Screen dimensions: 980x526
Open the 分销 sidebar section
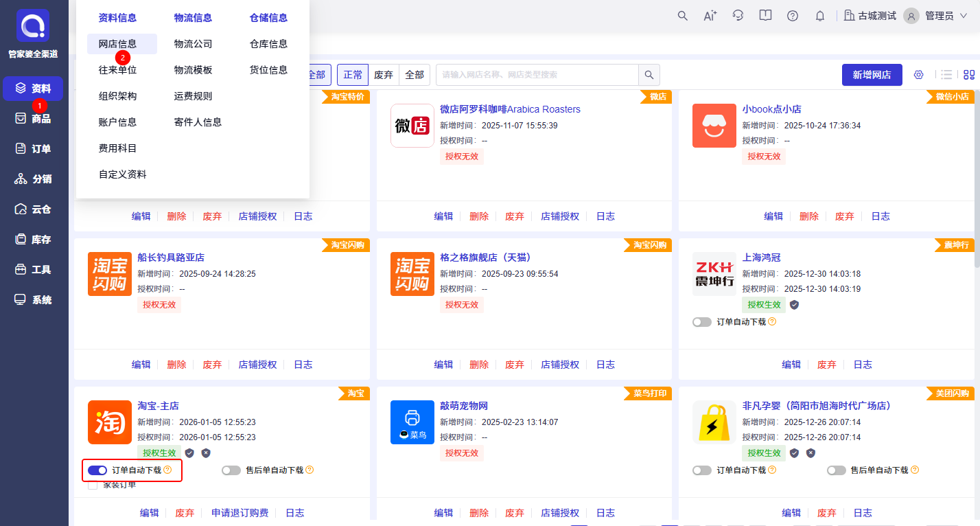pyautogui.click(x=33, y=179)
